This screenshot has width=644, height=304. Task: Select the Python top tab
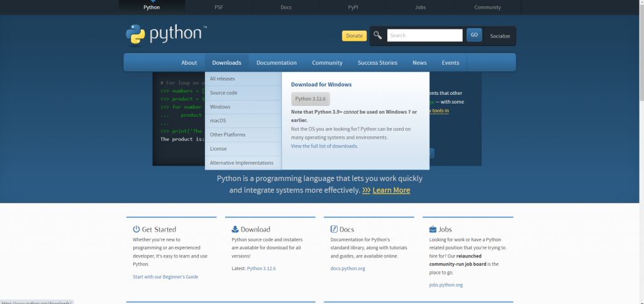[152, 8]
